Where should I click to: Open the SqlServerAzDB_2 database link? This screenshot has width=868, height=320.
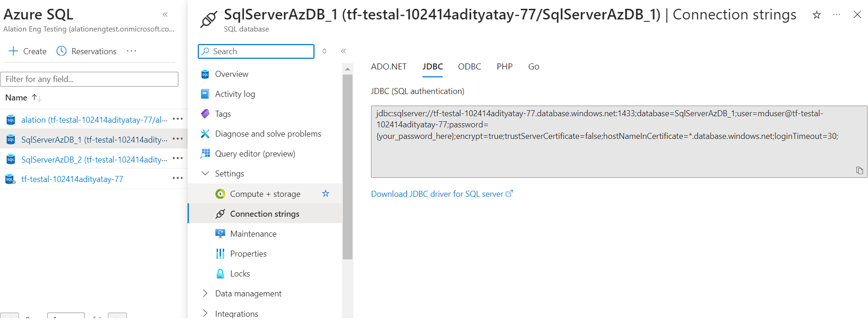click(94, 160)
